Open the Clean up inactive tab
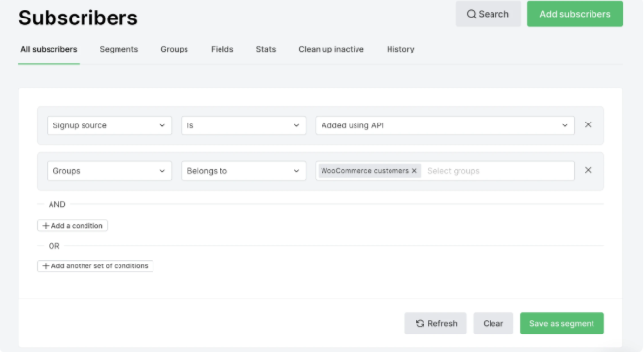 (331, 49)
